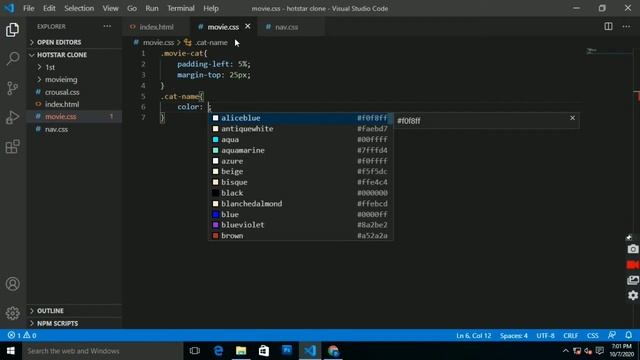The height and width of the screenshot is (360, 640).
Task: Open Windows Start menu
Action: (11, 351)
